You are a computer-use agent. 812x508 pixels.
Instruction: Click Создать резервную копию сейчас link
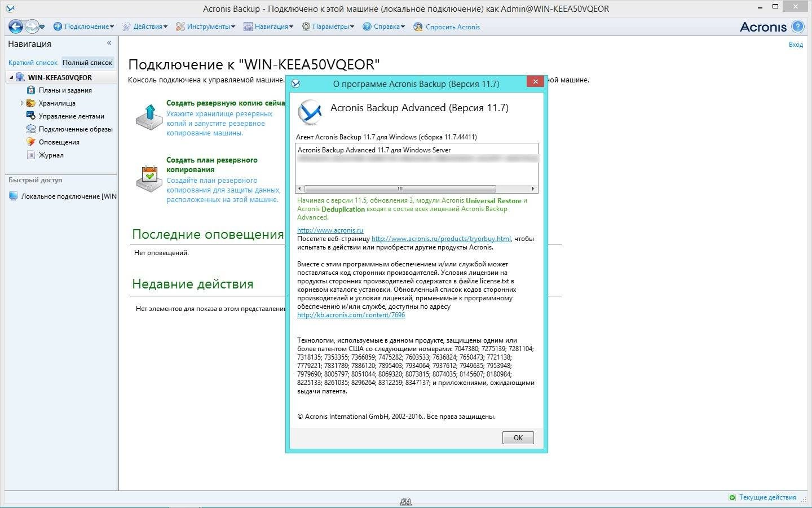[226, 103]
